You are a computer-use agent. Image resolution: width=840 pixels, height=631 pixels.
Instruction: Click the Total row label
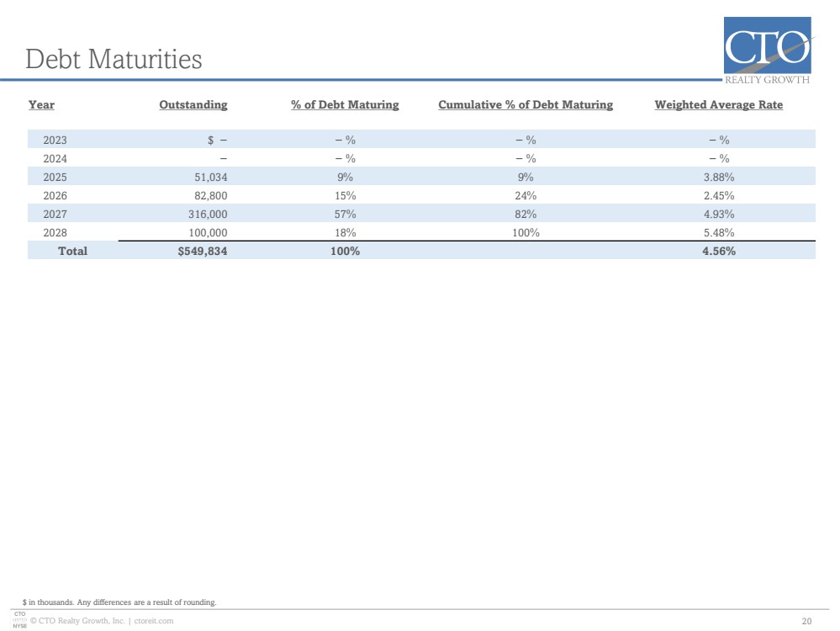point(72,251)
